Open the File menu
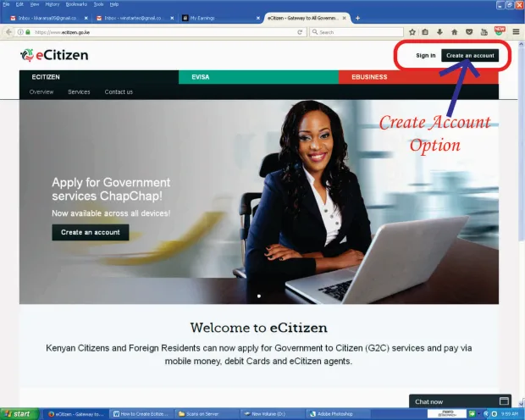Screen dimensions: 525x420 (x=6, y=4)
